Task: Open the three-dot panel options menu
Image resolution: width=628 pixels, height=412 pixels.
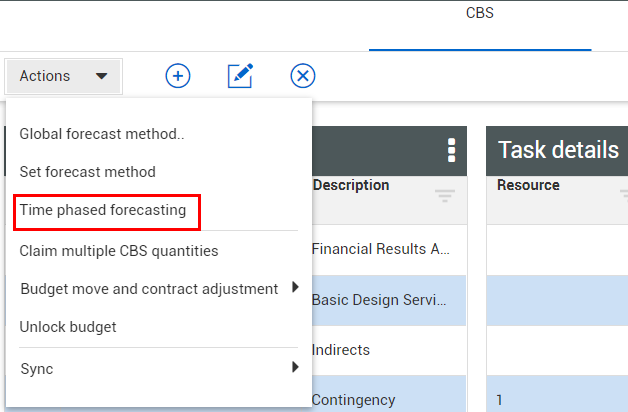Action: [451, 150]
